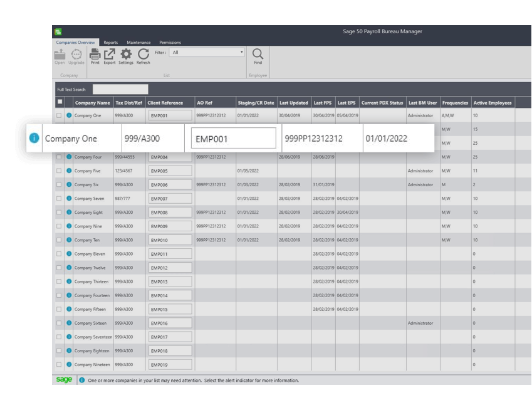Click the Last Updated column header
The image size is (532, 410).
[x=293, y=103]
